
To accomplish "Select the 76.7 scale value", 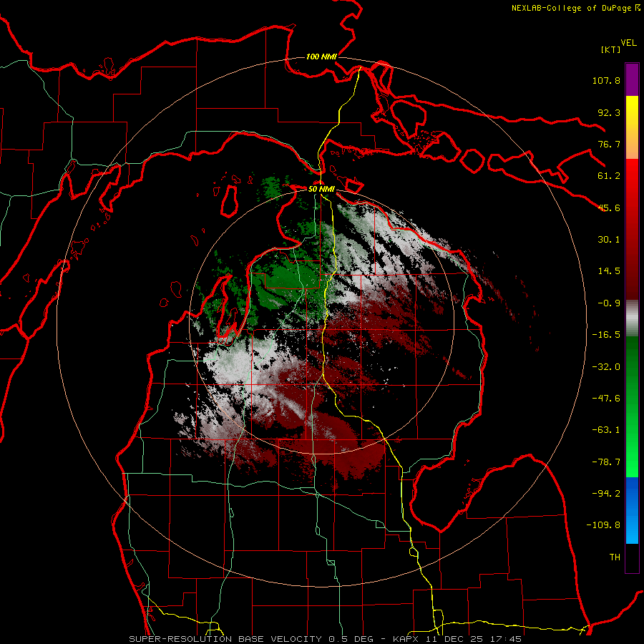I will pyautogui.click(x=609, y=144).
